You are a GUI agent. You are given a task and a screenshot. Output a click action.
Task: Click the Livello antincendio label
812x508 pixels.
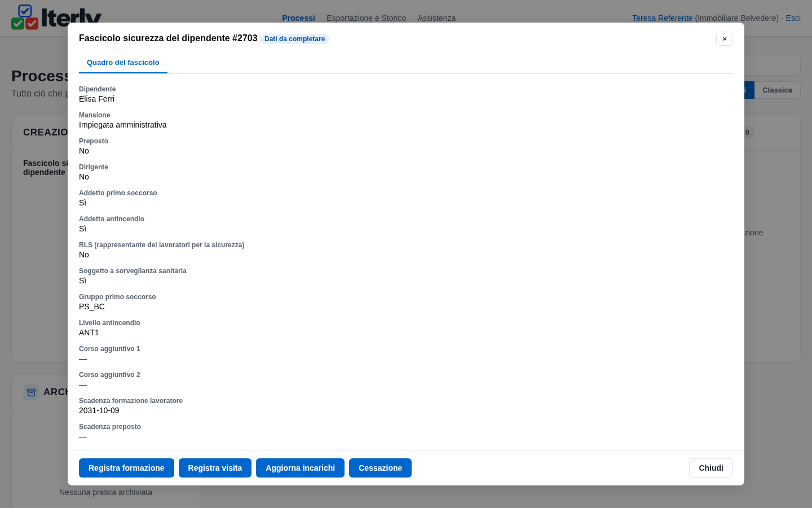109,323
